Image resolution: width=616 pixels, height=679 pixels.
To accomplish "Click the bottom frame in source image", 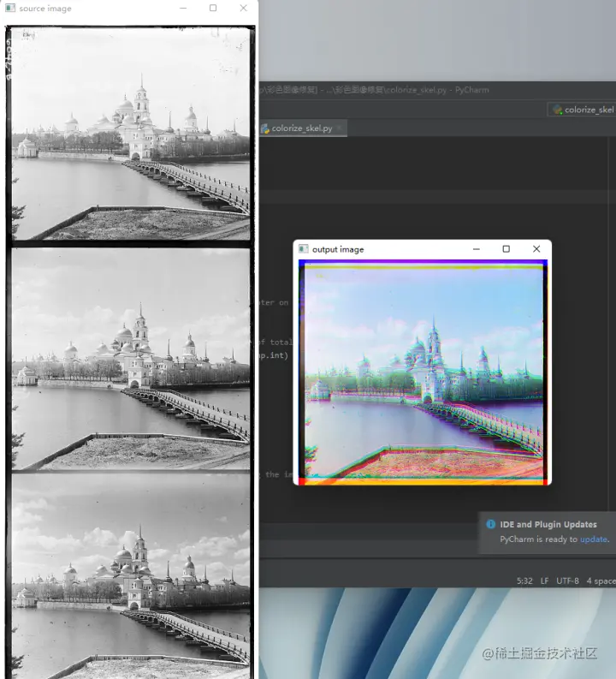I will click(131, 576).
